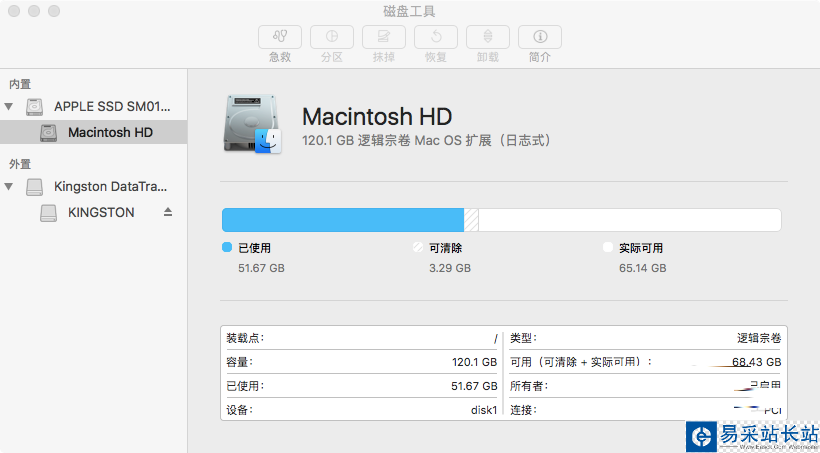The height and width of the screenshot is (453, 820).
Task: Click the Unmount (卸载) toolbar icon
Action: click(488, 38)
